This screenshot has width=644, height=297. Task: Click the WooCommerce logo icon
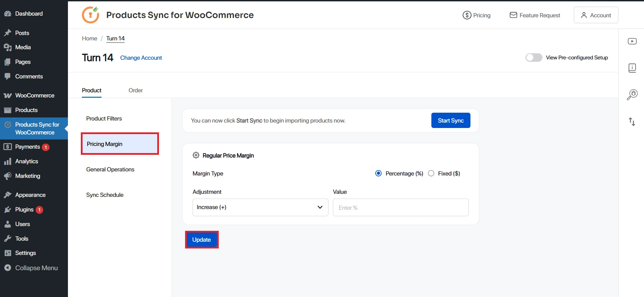[7, 96]
